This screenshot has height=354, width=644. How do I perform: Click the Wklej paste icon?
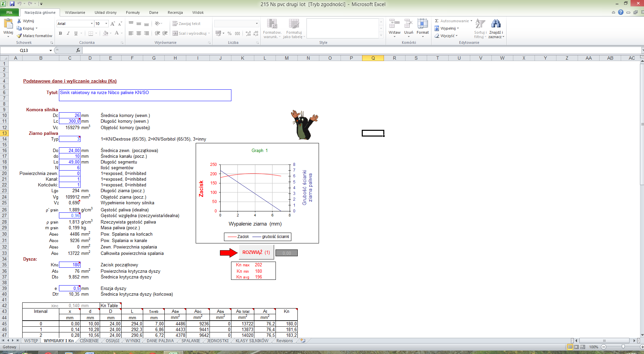8,24
